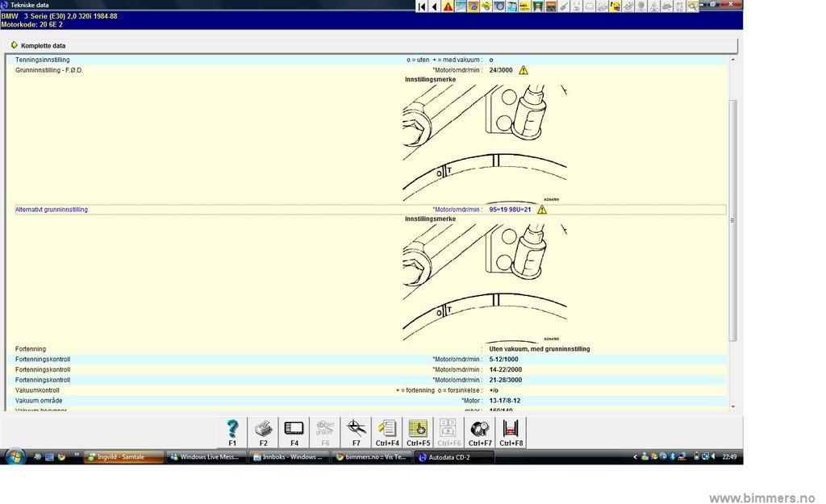Click the show desktop quick launch icon

(x=49, y=456)
